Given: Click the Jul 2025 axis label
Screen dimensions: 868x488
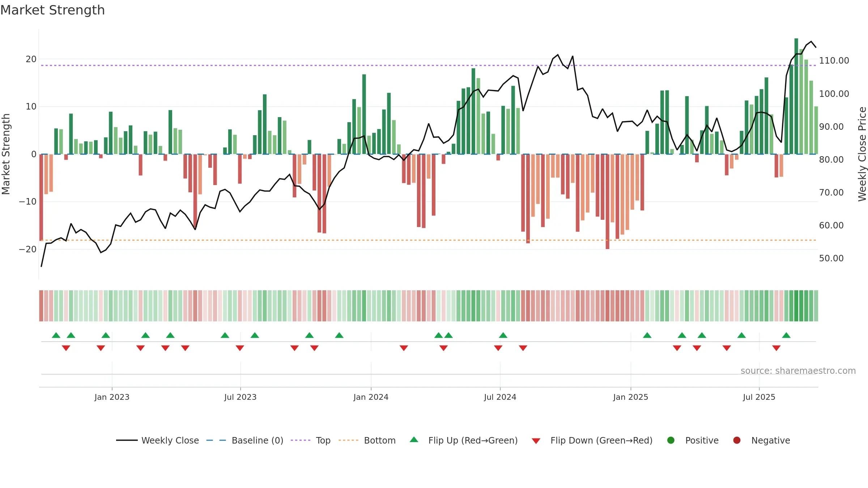Looking at the screenshot, I should (759, 397).
